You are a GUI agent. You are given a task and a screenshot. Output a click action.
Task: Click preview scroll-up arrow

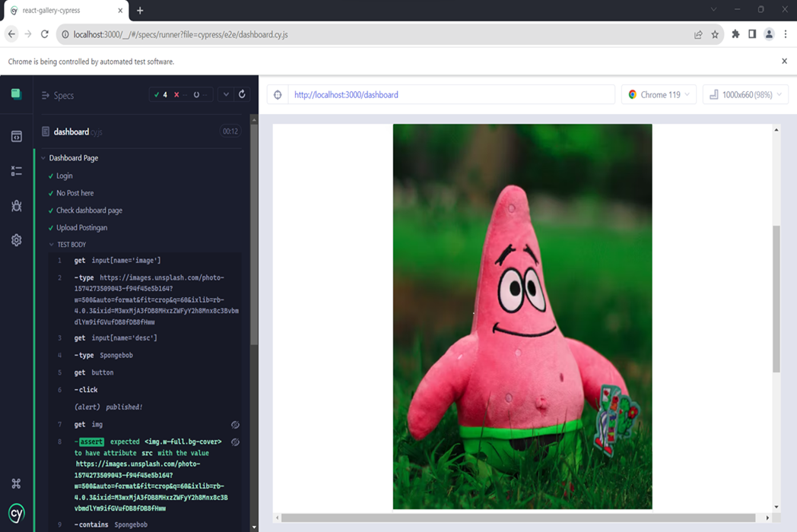pyautogui.click(x=776, y=130)
